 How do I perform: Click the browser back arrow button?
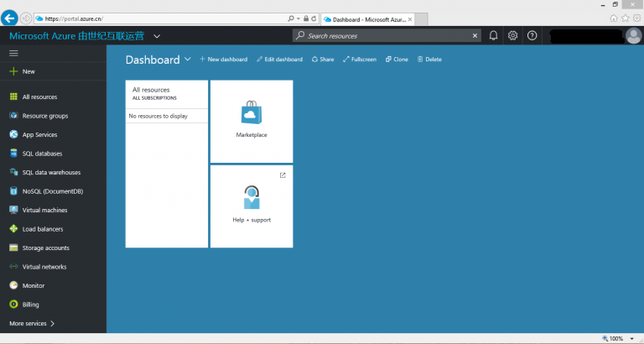click(9, 18)
